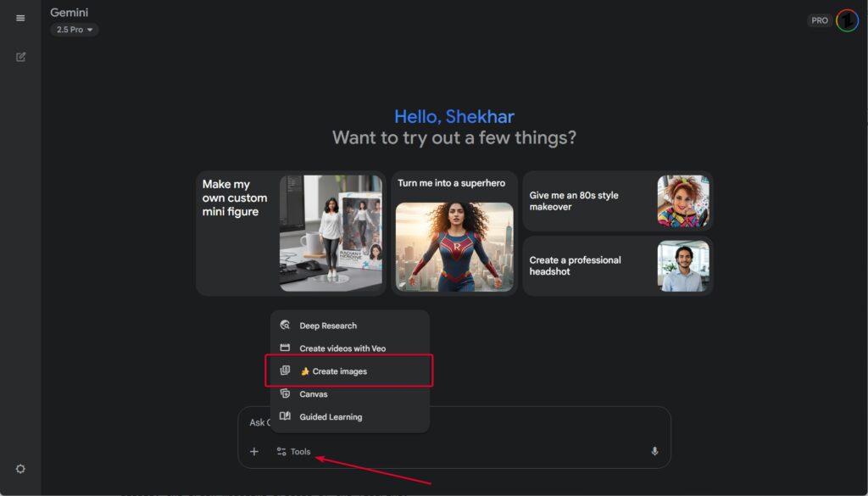Click the Deep Research icon

click(285, 326)
